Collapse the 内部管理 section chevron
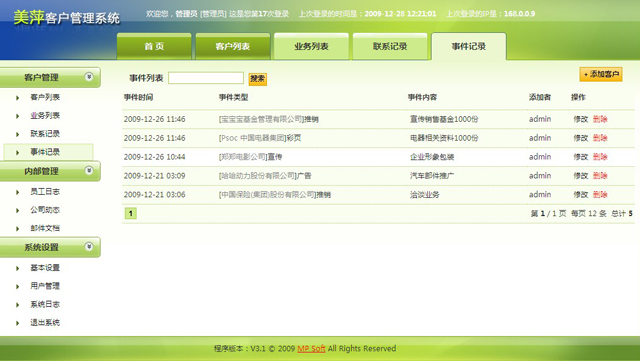The height and width of the screenshot is (361, 640). pos(89,171)
